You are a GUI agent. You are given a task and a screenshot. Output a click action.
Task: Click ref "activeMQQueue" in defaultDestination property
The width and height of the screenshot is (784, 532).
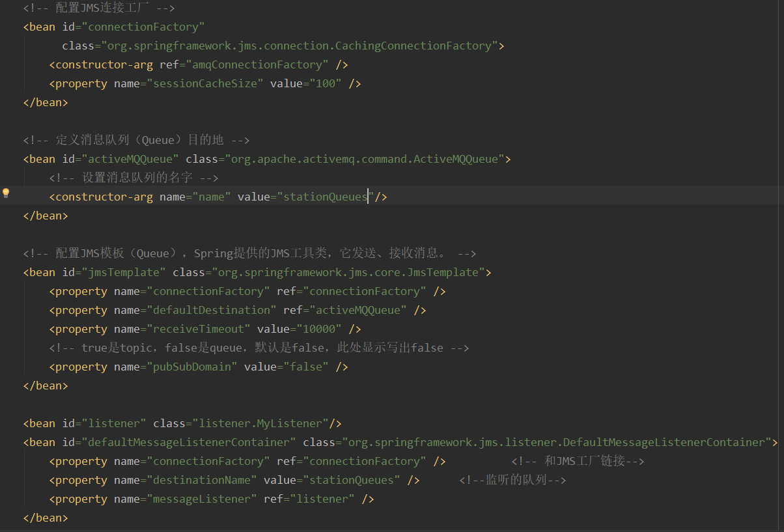click(x=358, y=311)
